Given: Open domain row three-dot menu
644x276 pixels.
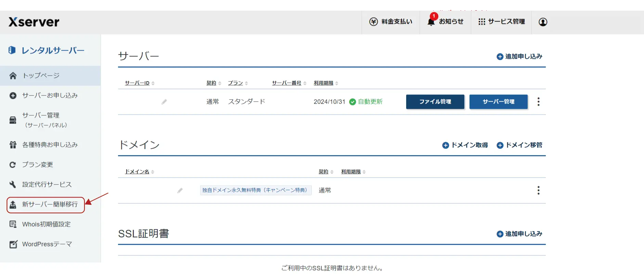Looking at the screenshot, I should point(539,190).
